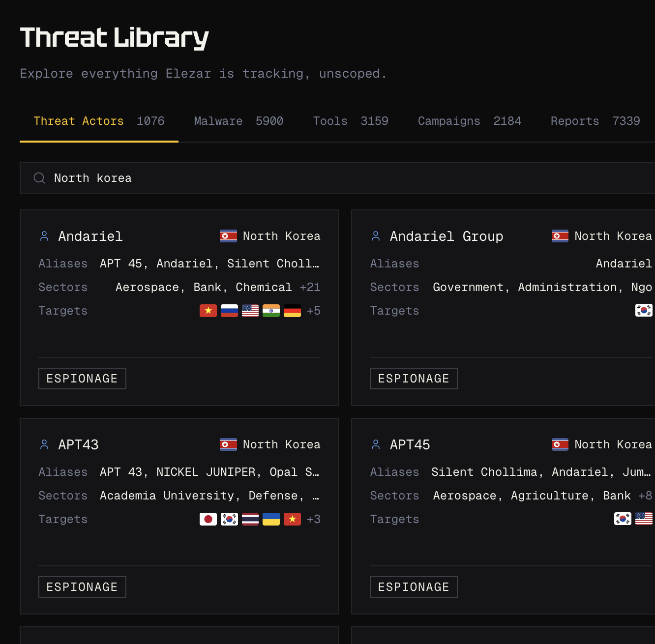Click aliases text 'APT 43, NICKEL JUNIPER, Opal S…'

[x=209, y=472]
